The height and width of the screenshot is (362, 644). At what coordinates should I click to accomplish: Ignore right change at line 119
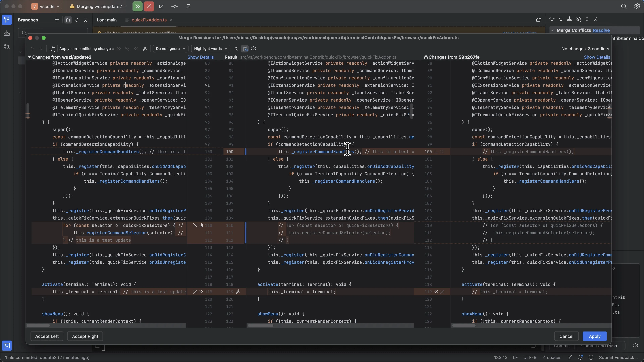pos(442,292)
